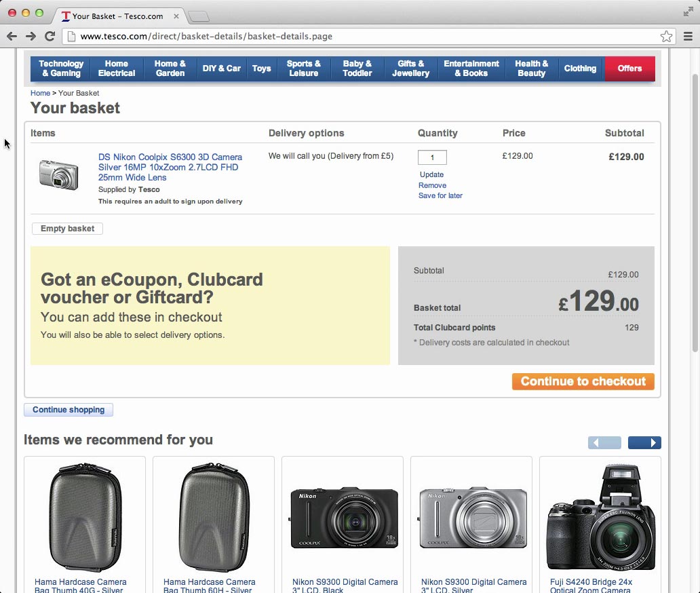Screen dimensions: 700x593
Task: Select the Toys category
Action: coord(261,69)
